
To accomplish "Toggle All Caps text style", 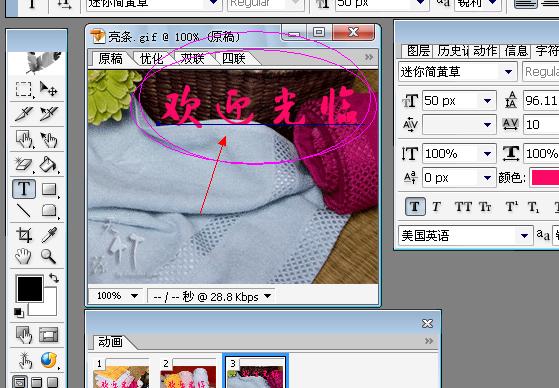I will 463,207.
